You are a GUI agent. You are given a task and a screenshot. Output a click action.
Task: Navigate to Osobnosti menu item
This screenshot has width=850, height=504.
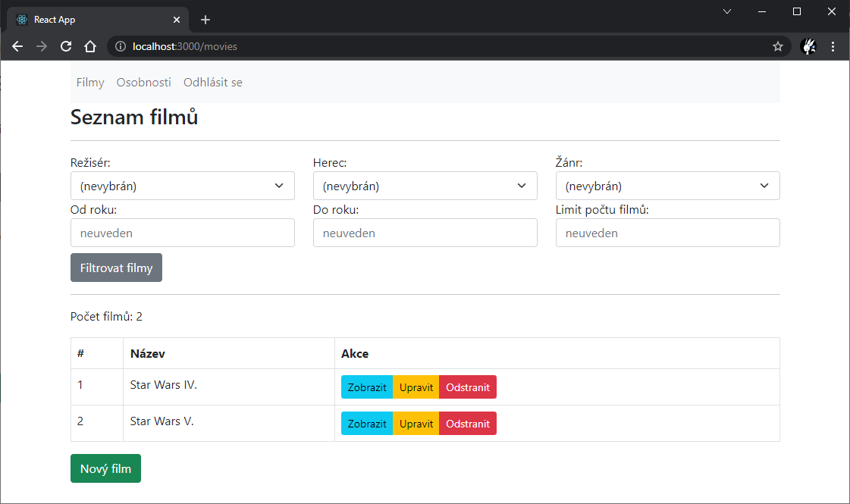(x=143, y=83)
